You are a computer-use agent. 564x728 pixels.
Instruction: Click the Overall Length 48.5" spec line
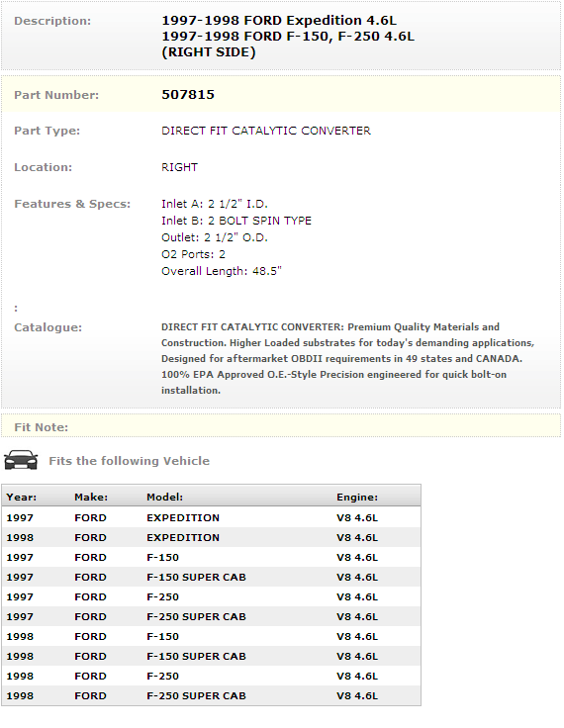(x=221, y=271)
